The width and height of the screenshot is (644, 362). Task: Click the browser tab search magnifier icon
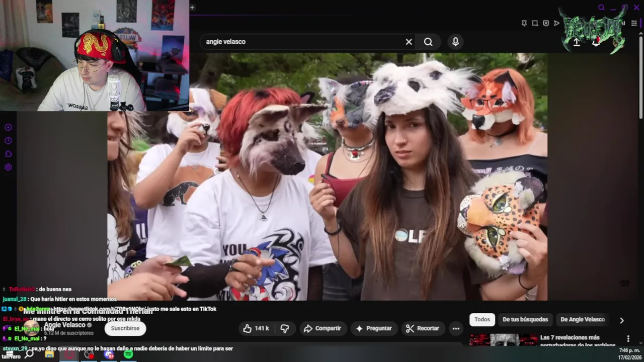coord(601,8)
